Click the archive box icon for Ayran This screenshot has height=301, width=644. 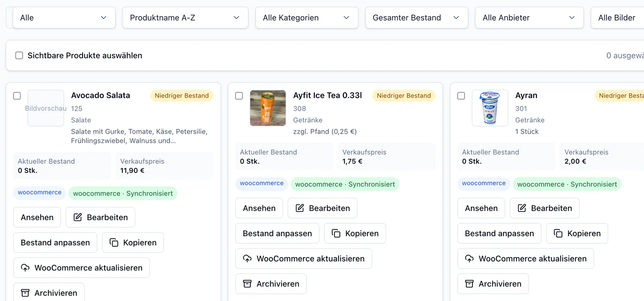470,284
